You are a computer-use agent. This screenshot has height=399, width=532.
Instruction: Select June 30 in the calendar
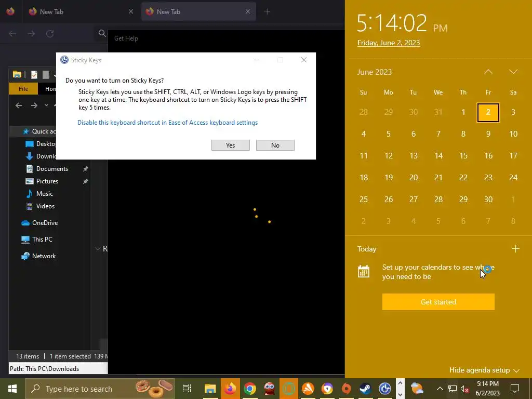point(488,199)
